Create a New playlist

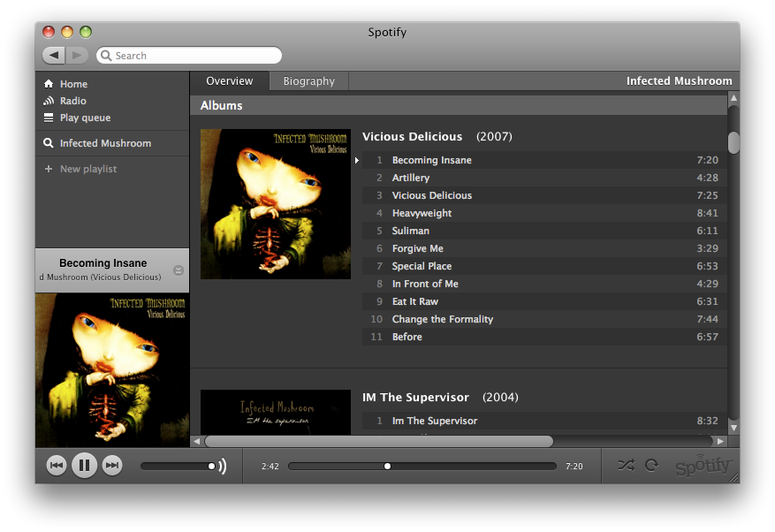coord(88,169)
